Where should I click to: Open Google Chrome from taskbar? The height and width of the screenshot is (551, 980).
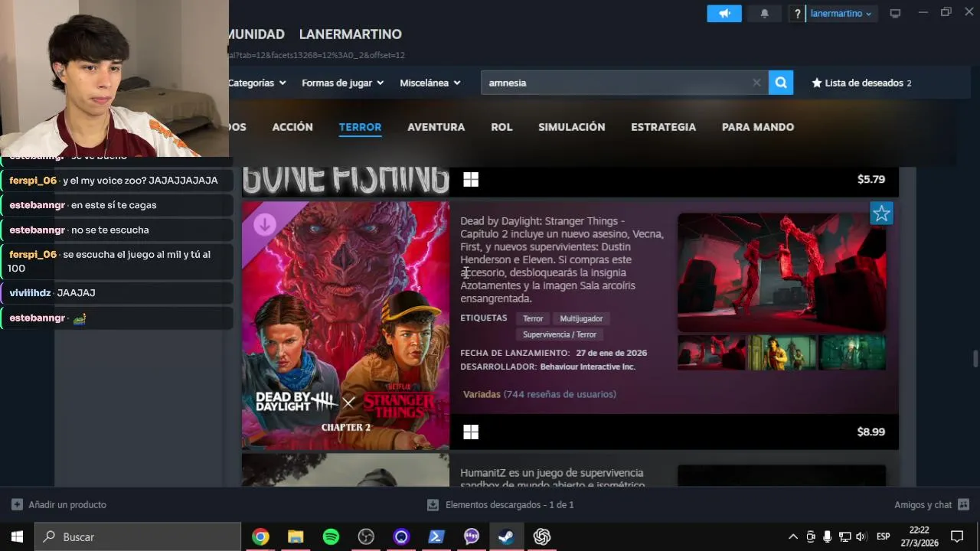point(260,536)
